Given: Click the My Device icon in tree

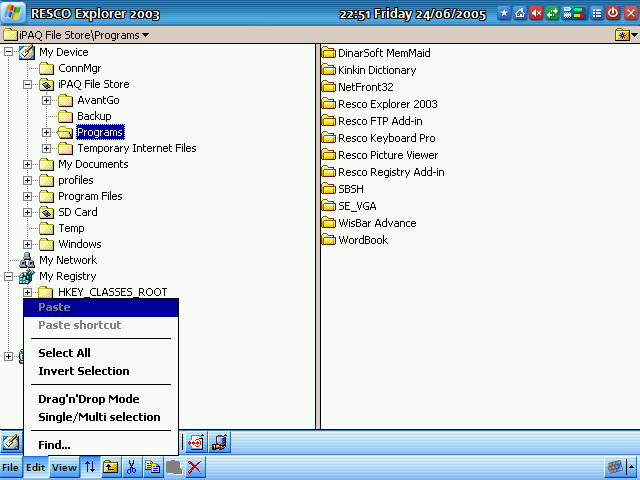Looking at the screenshot, I should point(27,52).
